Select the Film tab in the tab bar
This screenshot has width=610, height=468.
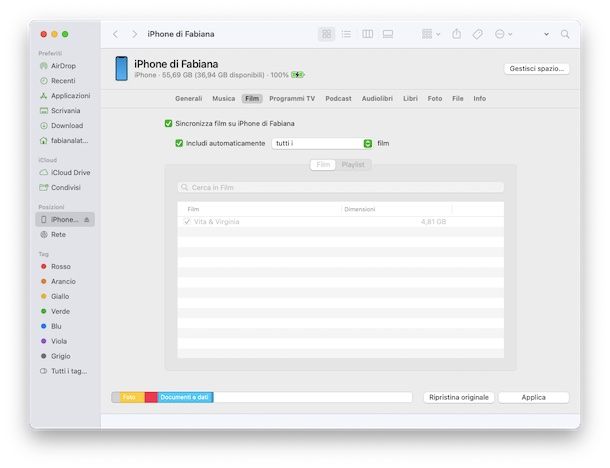(252, 98)
